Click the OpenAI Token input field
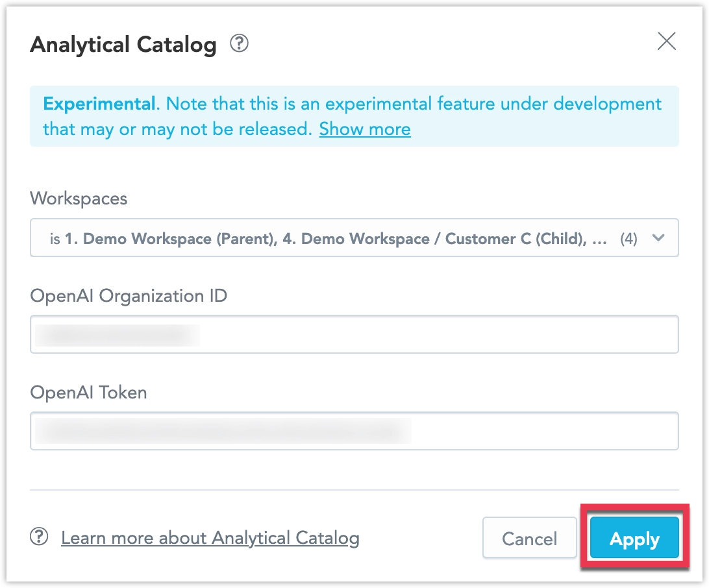 [354, 430]
